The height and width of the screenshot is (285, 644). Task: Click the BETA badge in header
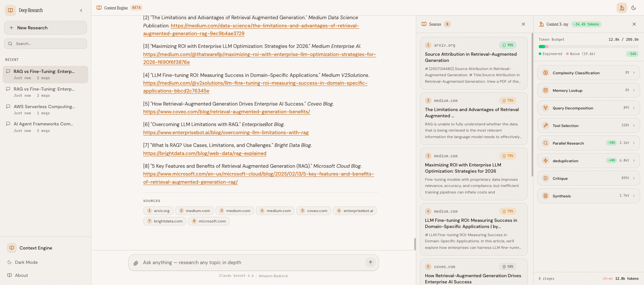(x=137, y=8)
